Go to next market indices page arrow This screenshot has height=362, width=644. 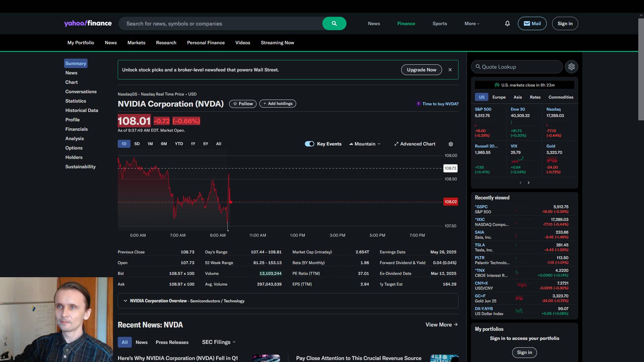pos(528,183)
